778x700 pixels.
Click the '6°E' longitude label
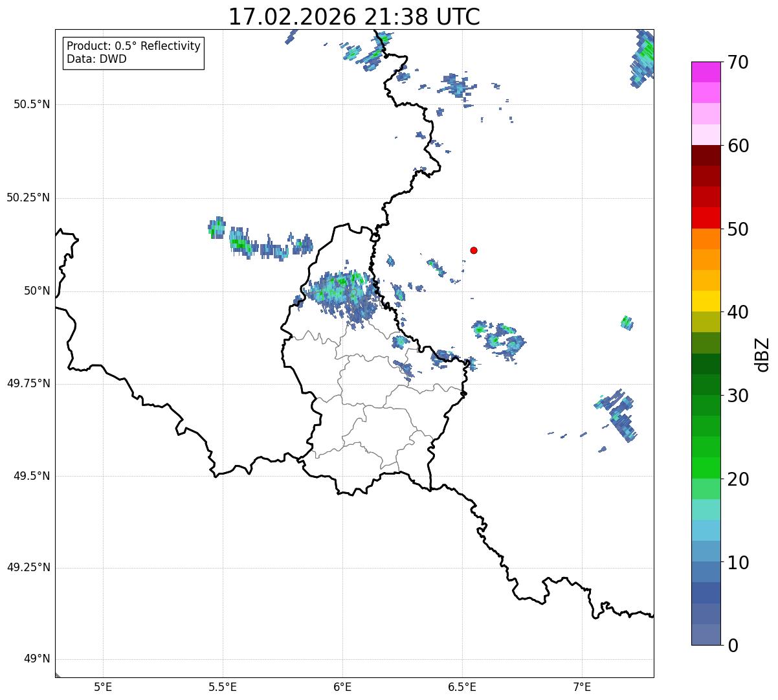coord(342,686)
